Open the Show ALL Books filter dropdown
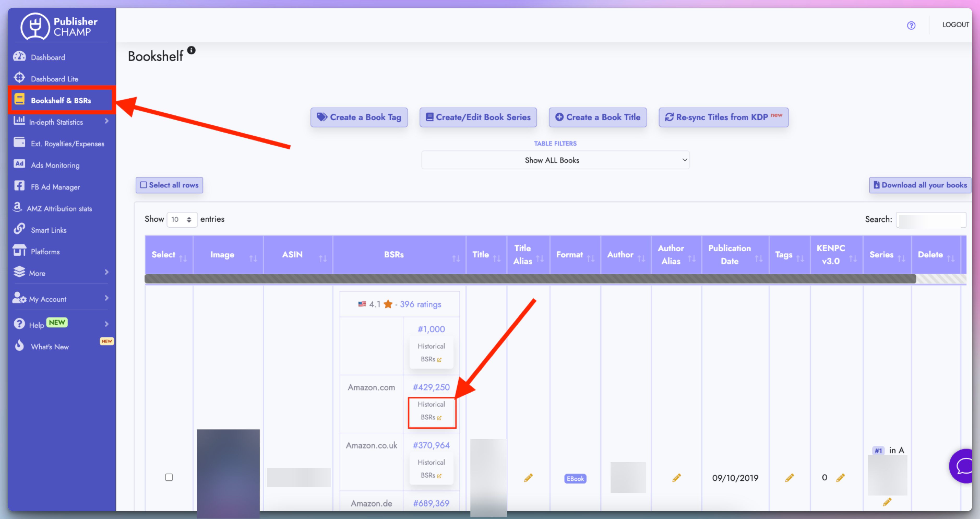This screenshot has width=980, height=519. (555, 160)
